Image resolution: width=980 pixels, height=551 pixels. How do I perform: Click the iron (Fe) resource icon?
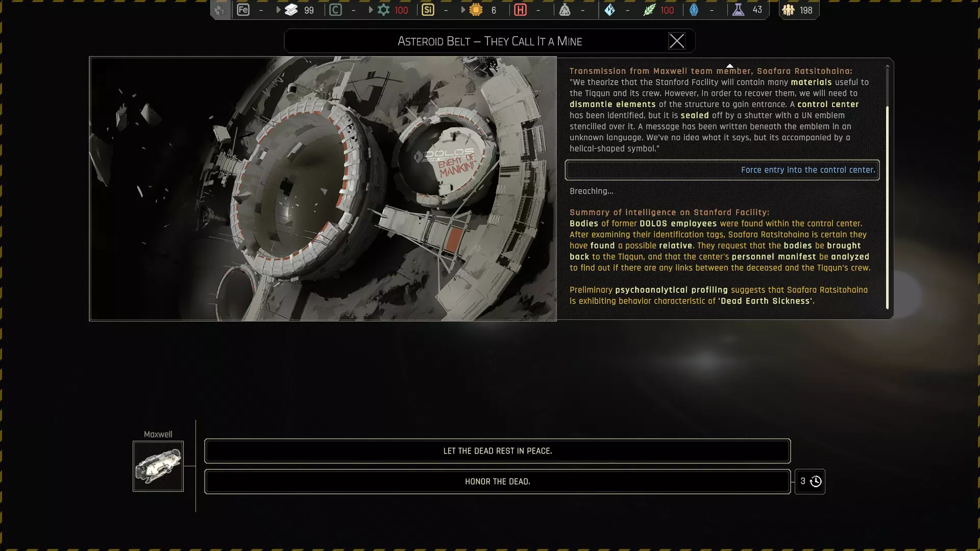pos(243,10)
